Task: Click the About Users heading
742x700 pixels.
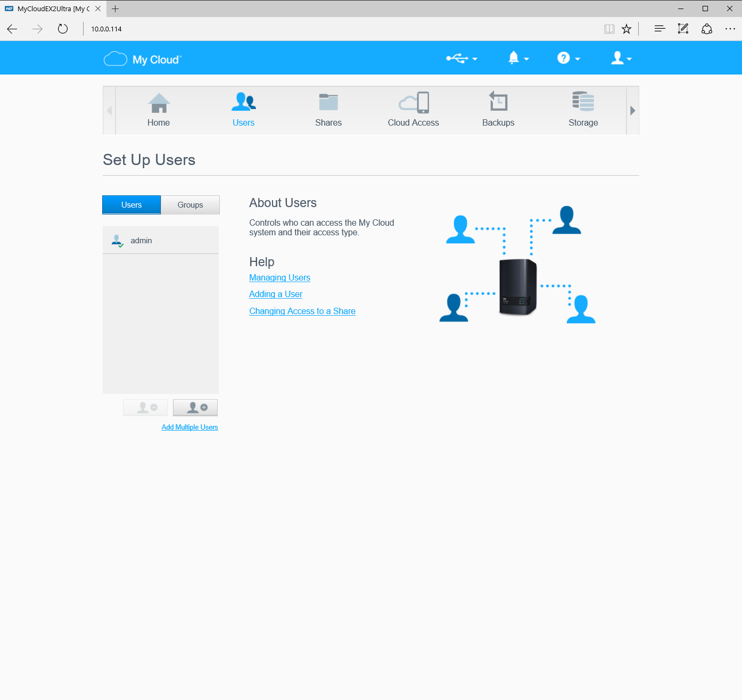Action: click(x=283, y=203)
